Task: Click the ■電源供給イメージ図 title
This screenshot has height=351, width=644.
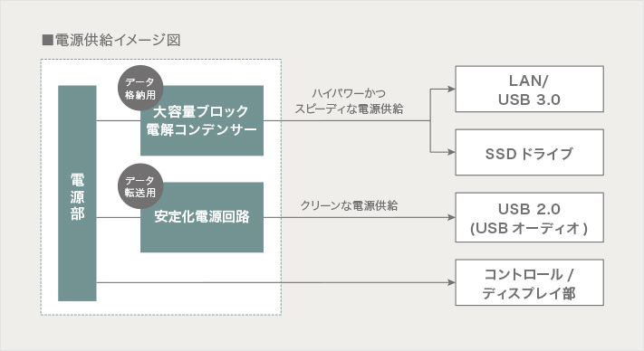Action: click(x=111, y=40)
